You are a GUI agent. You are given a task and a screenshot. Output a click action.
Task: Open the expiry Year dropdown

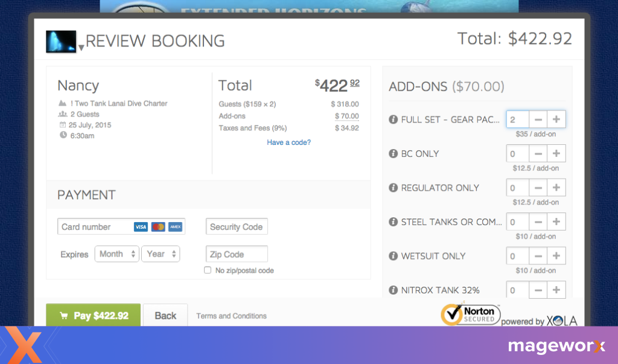point(161,254)
